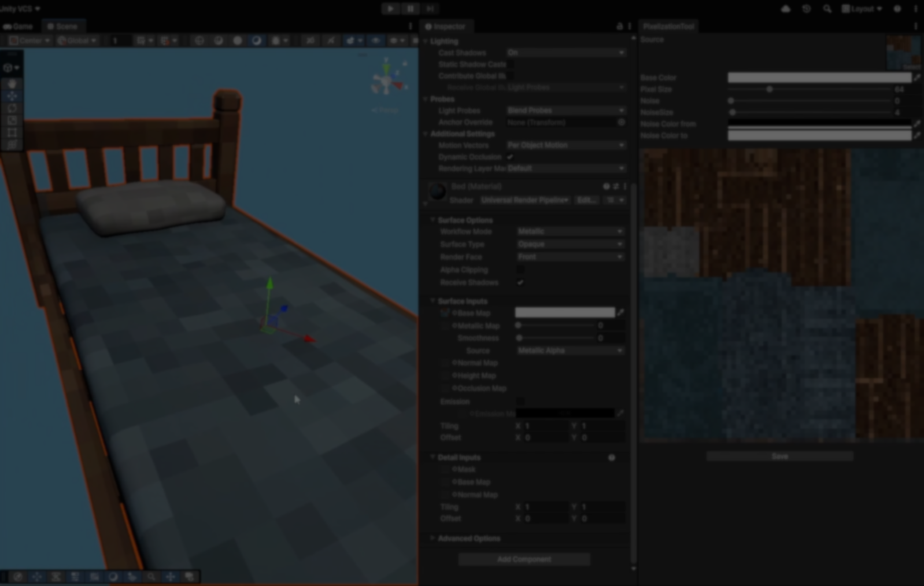Click eyedropper next to PixelizationTool Base Color
The height and width of the screenshot is (586, 924).
click(917, 78)
